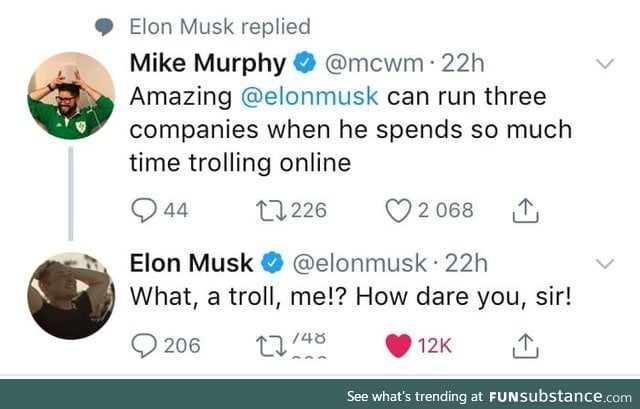
Task: Click the "Elon Musk replied" header
Action: pyautogui.click(x=220, y=26)
